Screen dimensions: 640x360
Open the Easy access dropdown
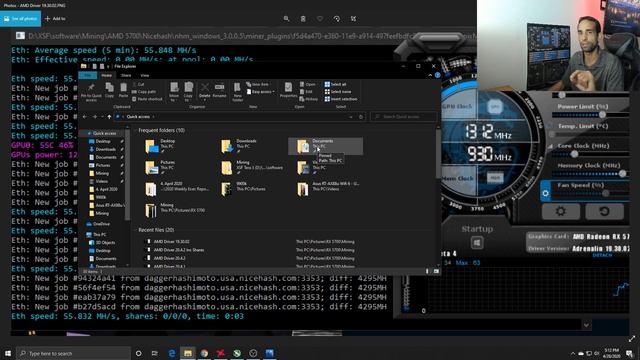pos(261,92)
